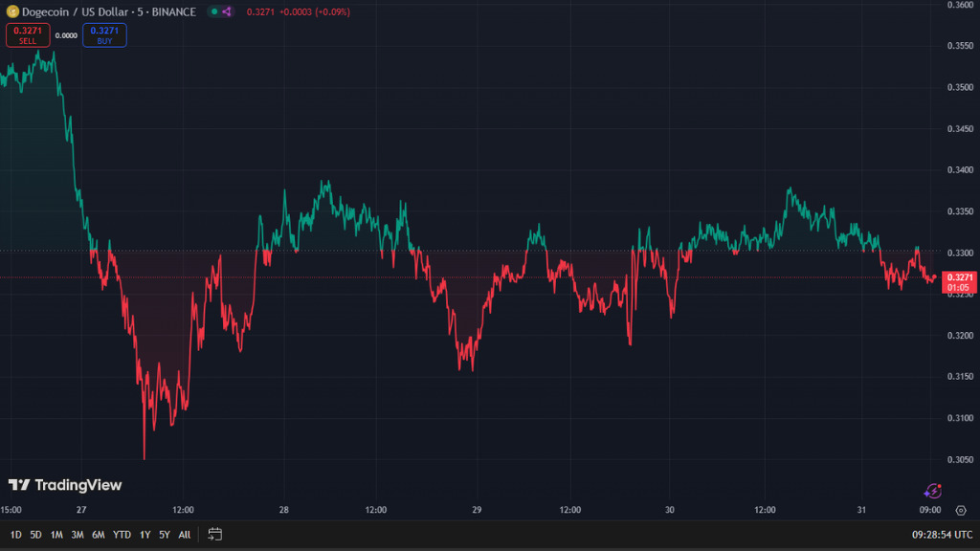Open the go-to-date calendar icon
Viewport: 980px width, 551px height.
pyautogui.click(x=214, y=534)
